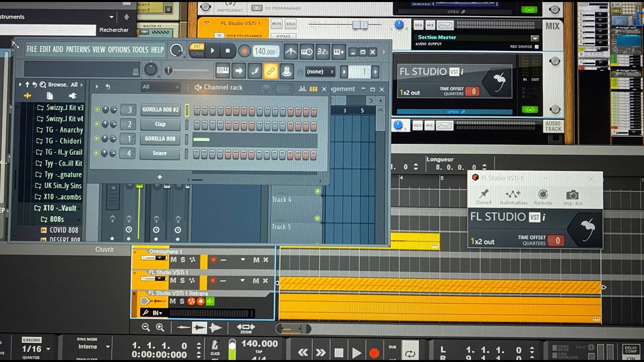
Task: Click the browser search magnifier icon
Action: click(x=43, y=84)
